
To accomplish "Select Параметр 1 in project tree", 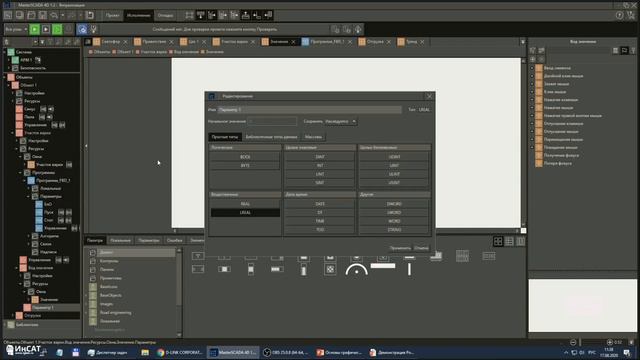I will point(42,307).
